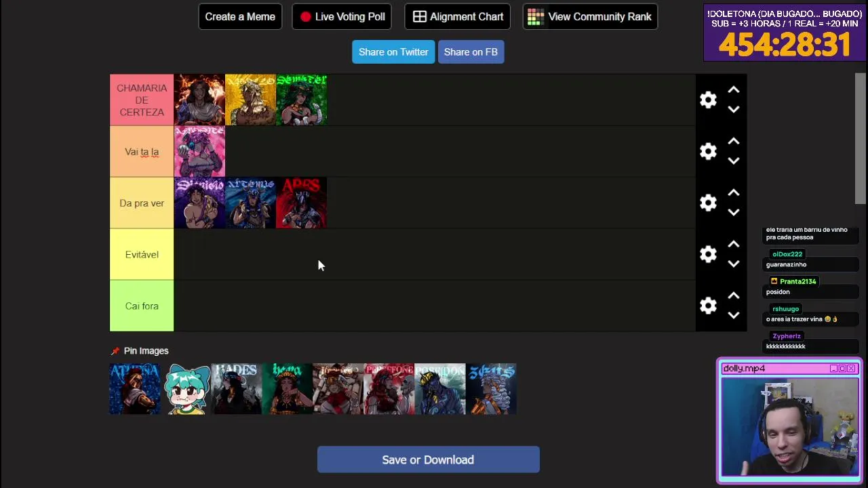Screen dimensions: 868x488
Task: Move CHAMARIA DE CERTEZA row down arrow
Action: point(733,109)
